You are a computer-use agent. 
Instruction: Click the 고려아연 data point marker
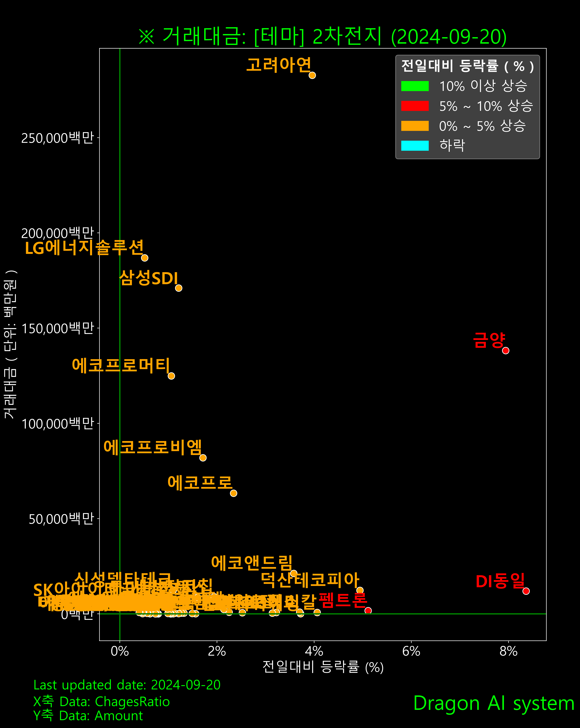tap(312, 75)
